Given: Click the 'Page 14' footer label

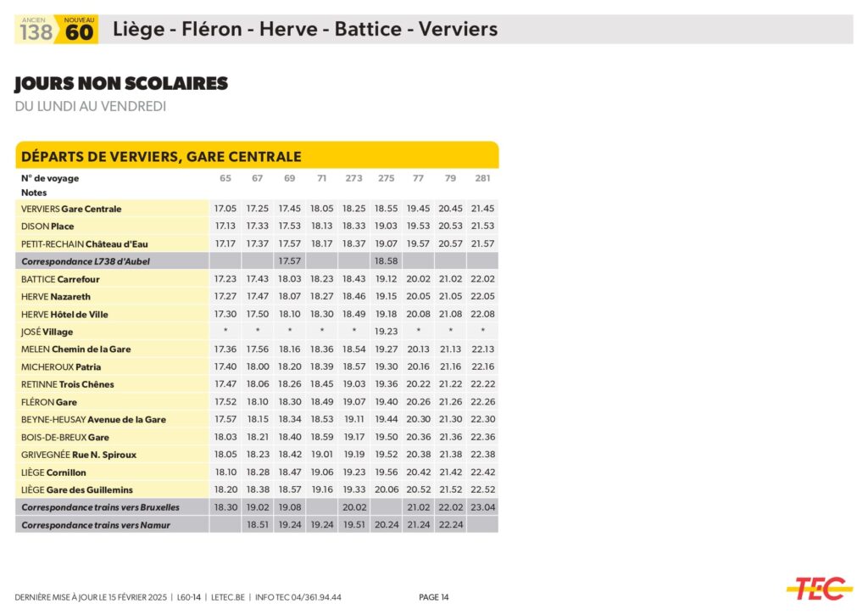Looking at the screenshot, I should click(x=434, y=597).
